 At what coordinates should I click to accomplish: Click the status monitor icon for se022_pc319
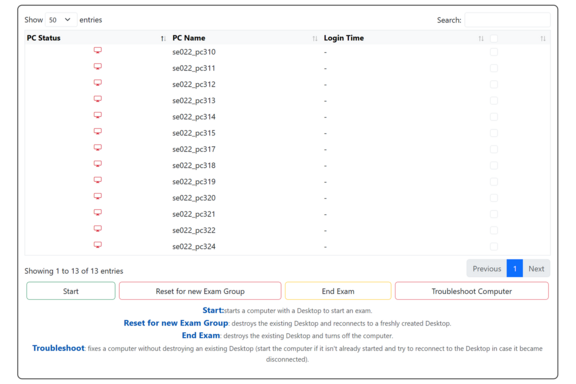coord(98,180)
